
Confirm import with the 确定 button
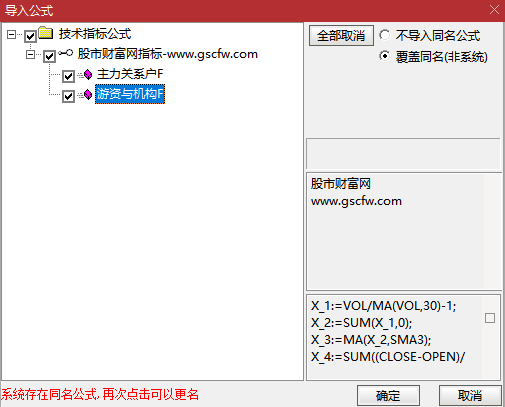tap(388, 396)
